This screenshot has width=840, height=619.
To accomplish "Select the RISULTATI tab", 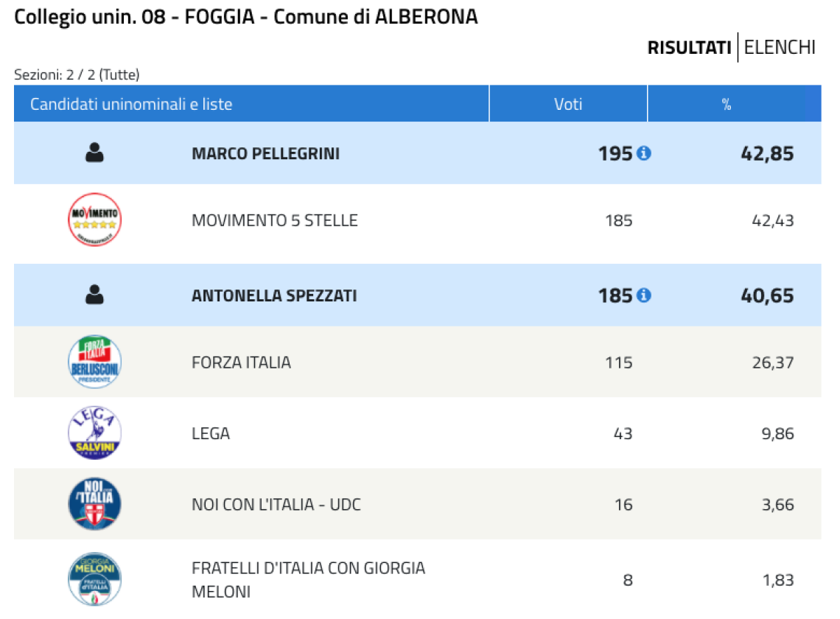I will tap(690, 48).
